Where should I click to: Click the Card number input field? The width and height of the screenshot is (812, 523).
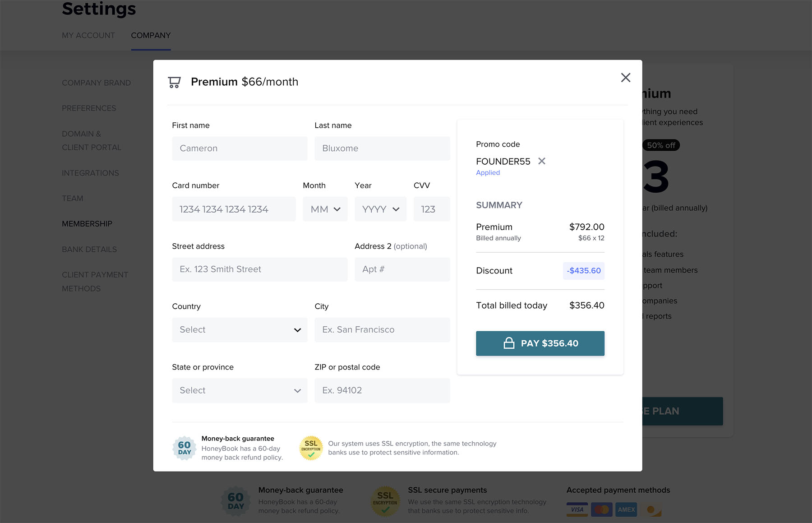point(234,209)
